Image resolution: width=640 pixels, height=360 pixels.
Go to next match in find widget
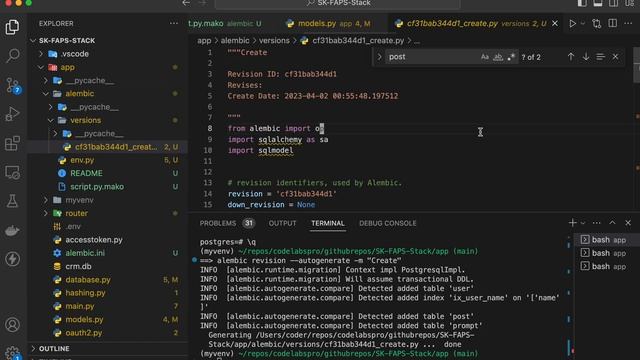[x=586, y=57]
